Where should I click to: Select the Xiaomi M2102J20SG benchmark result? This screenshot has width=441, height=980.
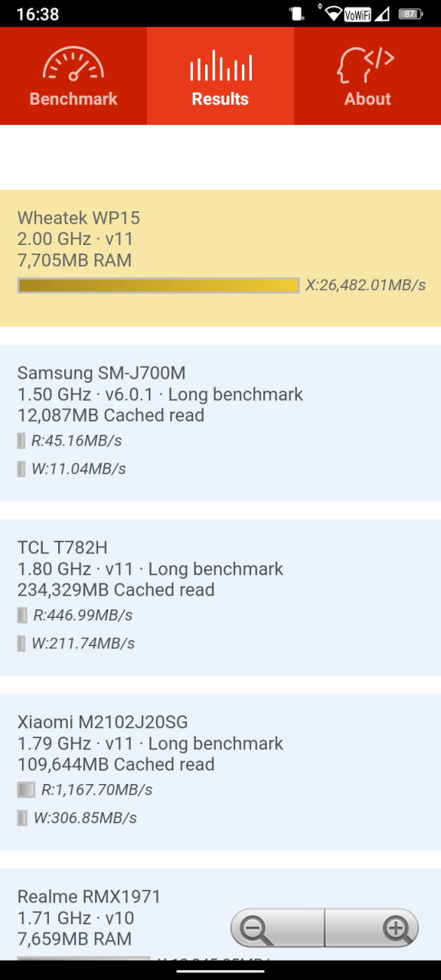pos(220,773)
